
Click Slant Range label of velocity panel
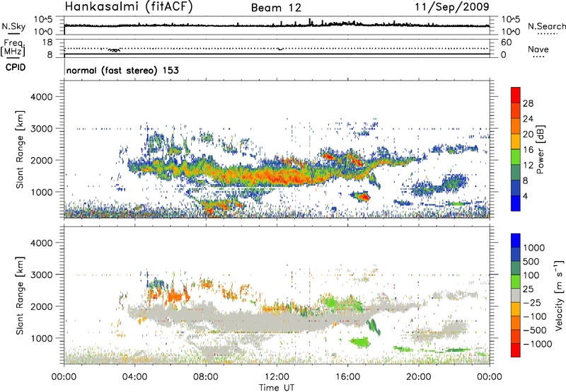click(x=20, y=295)
